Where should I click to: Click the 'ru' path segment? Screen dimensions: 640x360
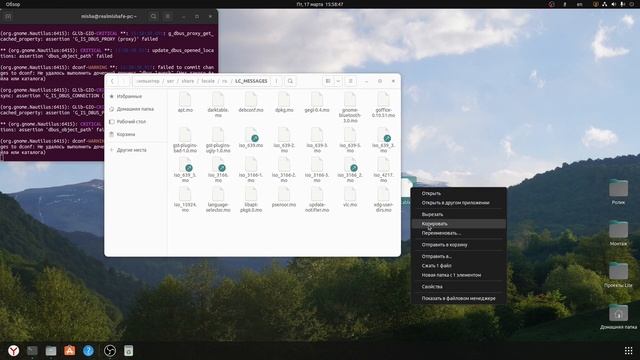point(224,81)
